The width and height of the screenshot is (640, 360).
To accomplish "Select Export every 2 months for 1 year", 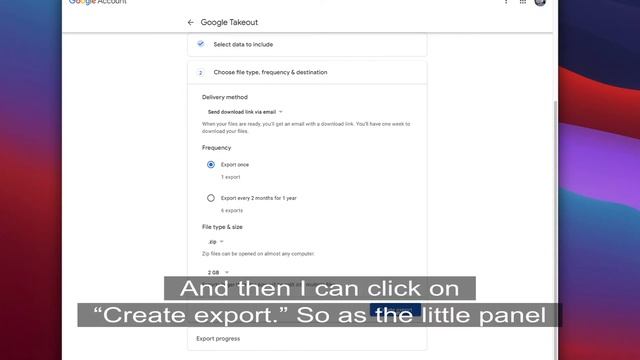I will coord(211,198).
